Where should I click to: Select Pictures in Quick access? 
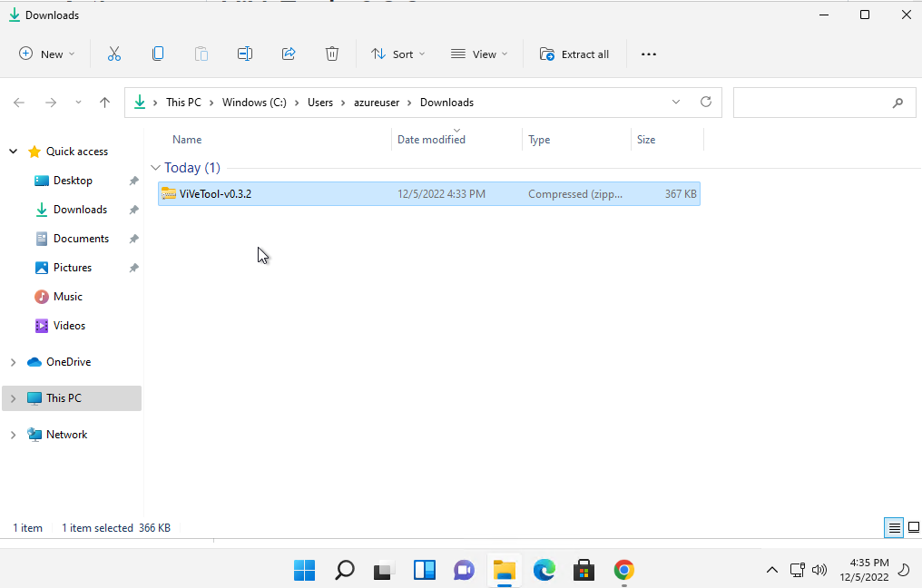pyautogui.click(x=73, y=268)
